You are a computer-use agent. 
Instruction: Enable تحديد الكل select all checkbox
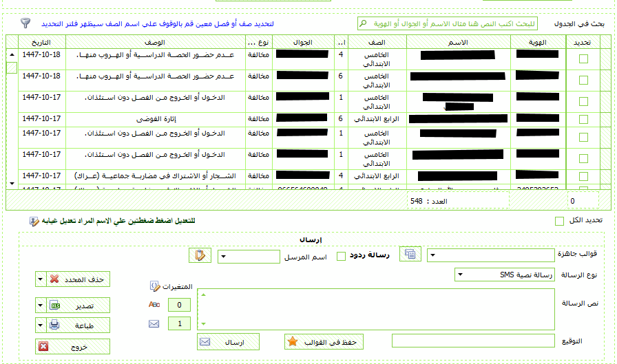pos(559,221)
